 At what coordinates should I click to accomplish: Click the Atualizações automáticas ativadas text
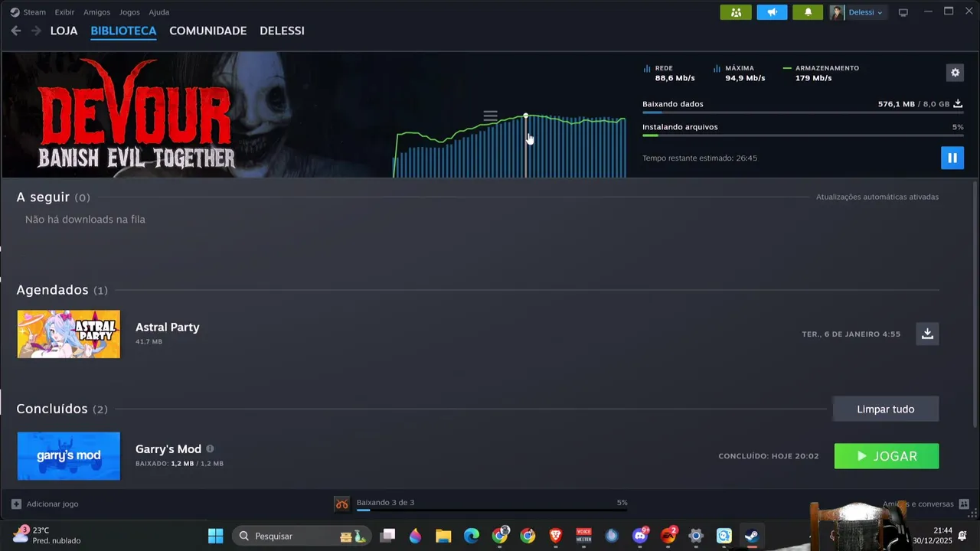[x=877, y=197]
